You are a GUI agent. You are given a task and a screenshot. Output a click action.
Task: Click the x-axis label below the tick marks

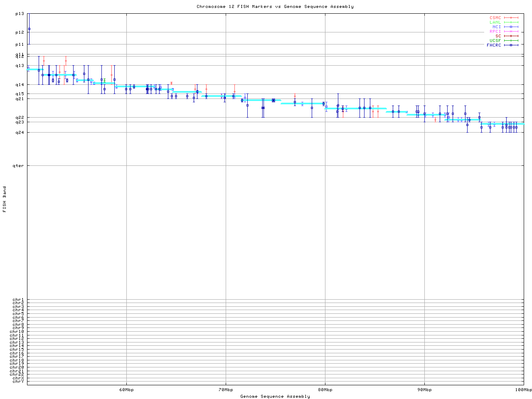point(275,397)
